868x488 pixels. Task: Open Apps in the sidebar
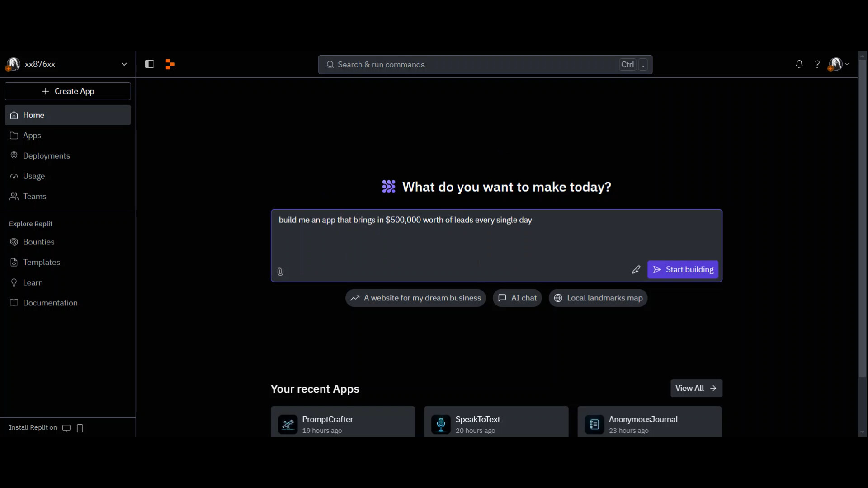click(68, 136)
